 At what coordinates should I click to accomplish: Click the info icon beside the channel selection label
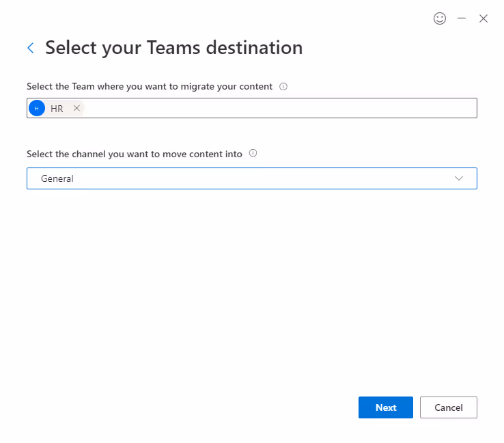253,153
